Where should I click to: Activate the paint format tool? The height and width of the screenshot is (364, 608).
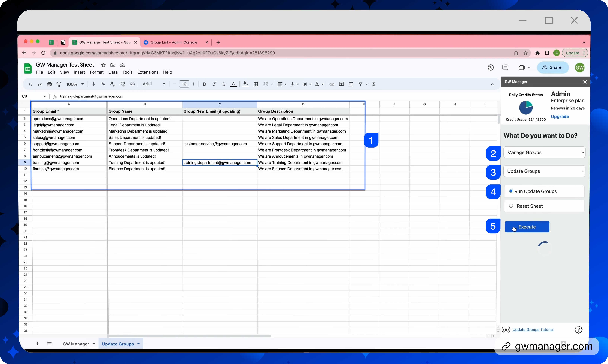59,84
